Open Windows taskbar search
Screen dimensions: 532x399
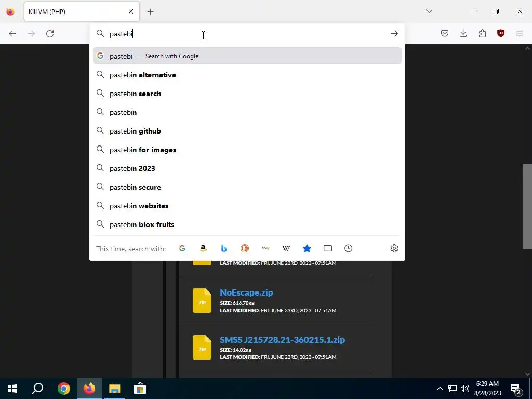tap(37, 389)
